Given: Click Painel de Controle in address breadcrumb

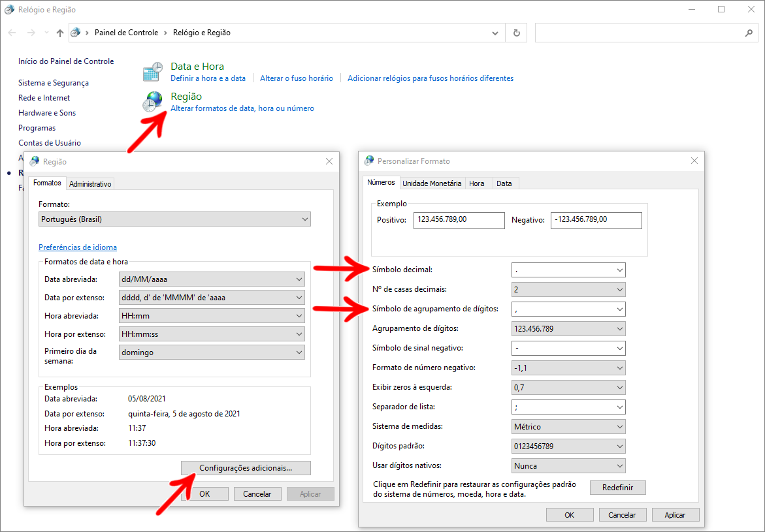Looking at the screenshot, I should pos(126,33).
